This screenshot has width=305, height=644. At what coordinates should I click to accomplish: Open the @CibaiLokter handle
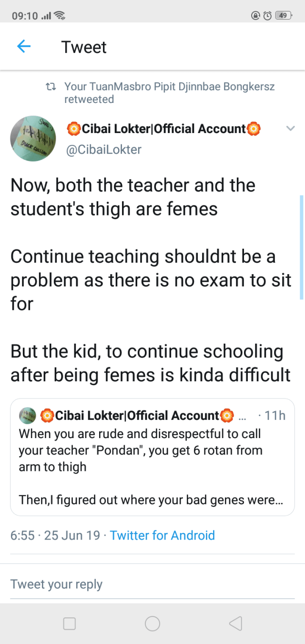tap(103, 150)
